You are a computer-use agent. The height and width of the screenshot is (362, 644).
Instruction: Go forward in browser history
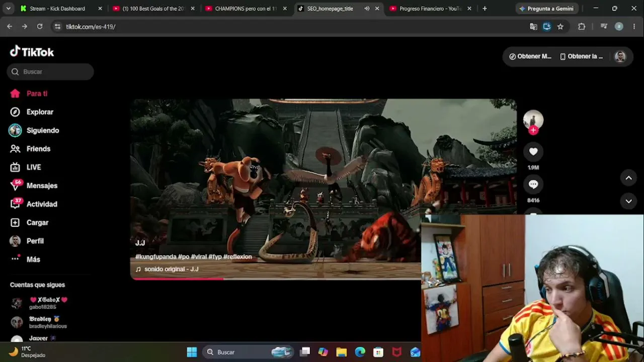(25, 27)
